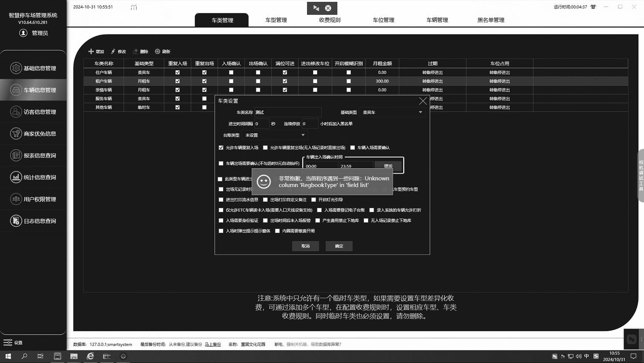The image size is (644, 363).
Task: Click the 取消 button in dialog
Action: point(306,246)
